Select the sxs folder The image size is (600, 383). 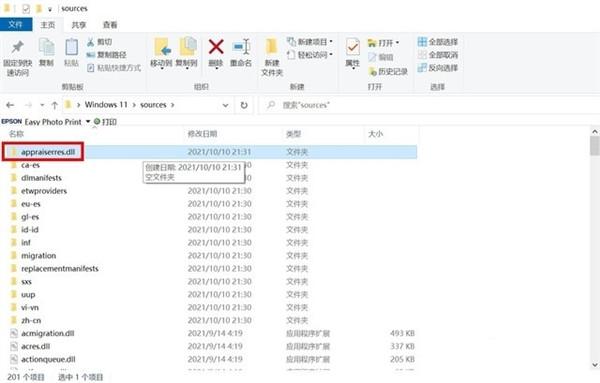point(26,282)
